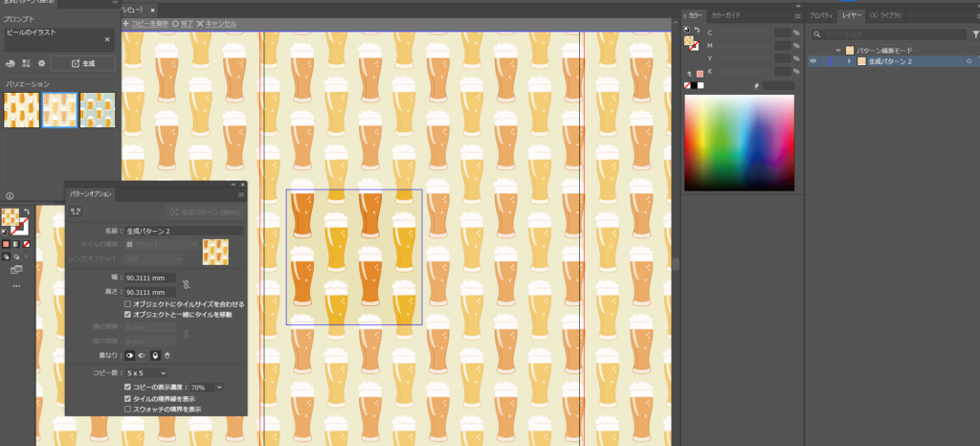Open the Color panel hamburger menu
The height and width of the screenshot is (446, 980).
797,15
